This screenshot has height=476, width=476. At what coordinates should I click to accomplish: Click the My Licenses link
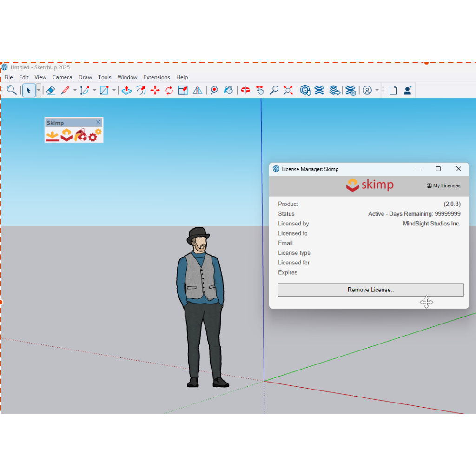coord(443,185)
